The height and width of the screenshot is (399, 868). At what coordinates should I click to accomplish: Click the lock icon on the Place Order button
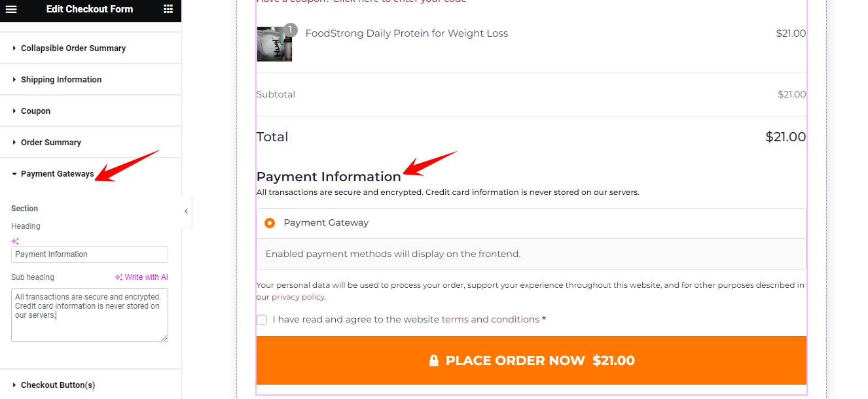pyautogui.click(x=433, y=360)
